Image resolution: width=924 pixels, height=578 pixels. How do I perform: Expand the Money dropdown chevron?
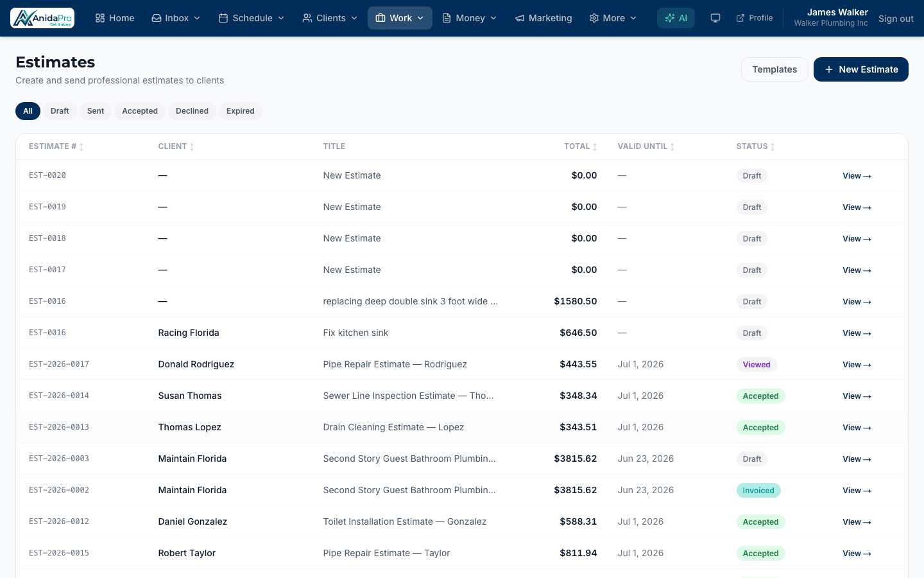pyautogui.click(x=493, y=18)
